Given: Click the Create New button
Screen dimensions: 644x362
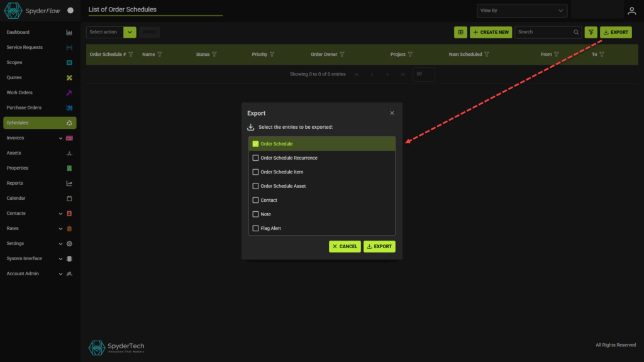Looking at the screenshot, I should [491, 32].
